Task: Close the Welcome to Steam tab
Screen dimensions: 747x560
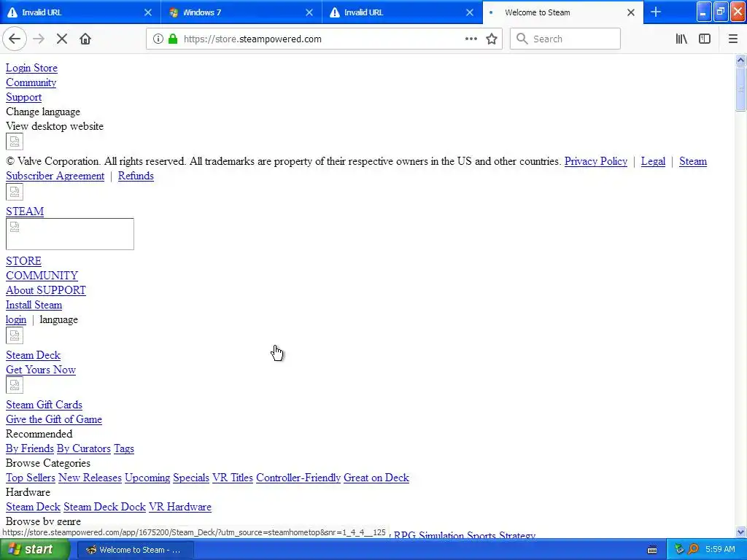Action: (x=631, y=12)
